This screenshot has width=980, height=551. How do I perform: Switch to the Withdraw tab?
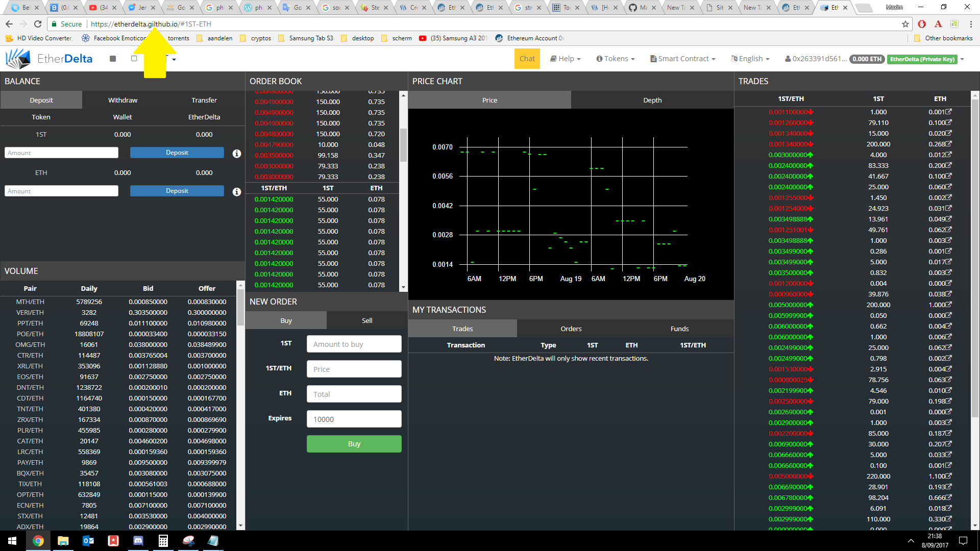click(122, 100)
